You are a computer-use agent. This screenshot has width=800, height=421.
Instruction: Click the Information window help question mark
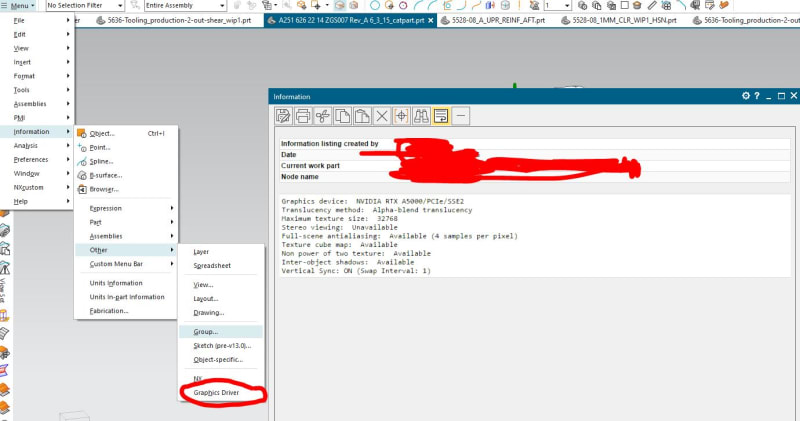(x=757, y=96)
